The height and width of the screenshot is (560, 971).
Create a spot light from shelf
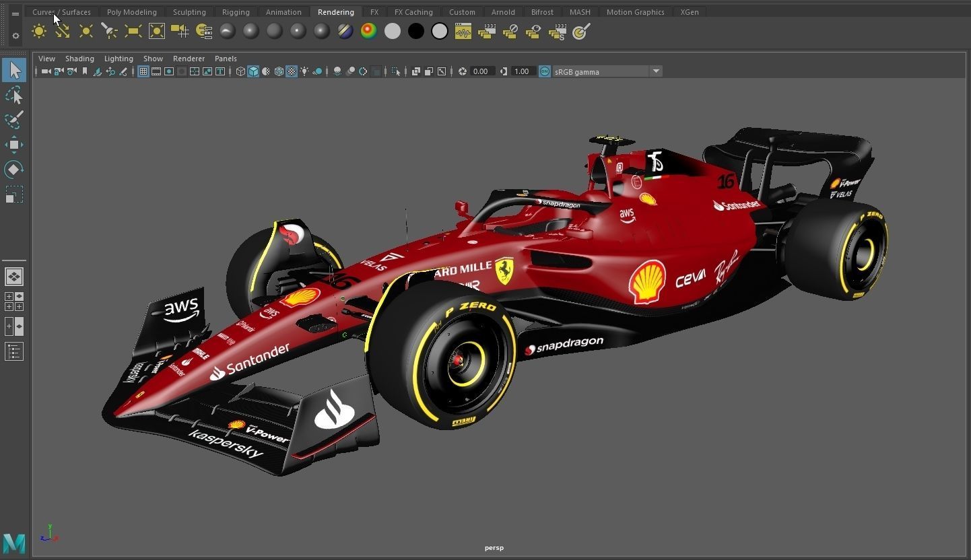109,32
